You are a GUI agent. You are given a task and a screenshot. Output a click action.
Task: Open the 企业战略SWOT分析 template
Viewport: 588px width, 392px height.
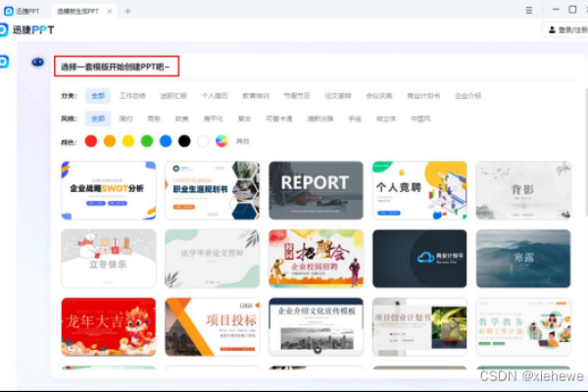click(x=109, y=190)
